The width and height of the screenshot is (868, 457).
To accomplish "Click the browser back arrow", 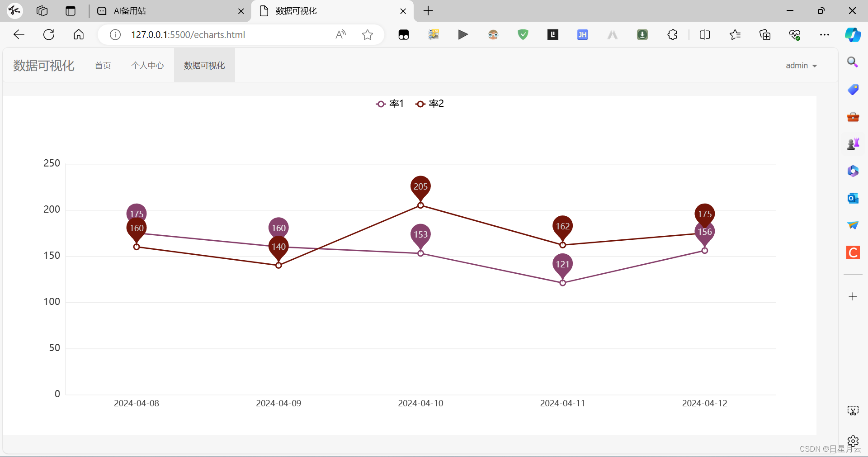I will click(x=19, y=34).
